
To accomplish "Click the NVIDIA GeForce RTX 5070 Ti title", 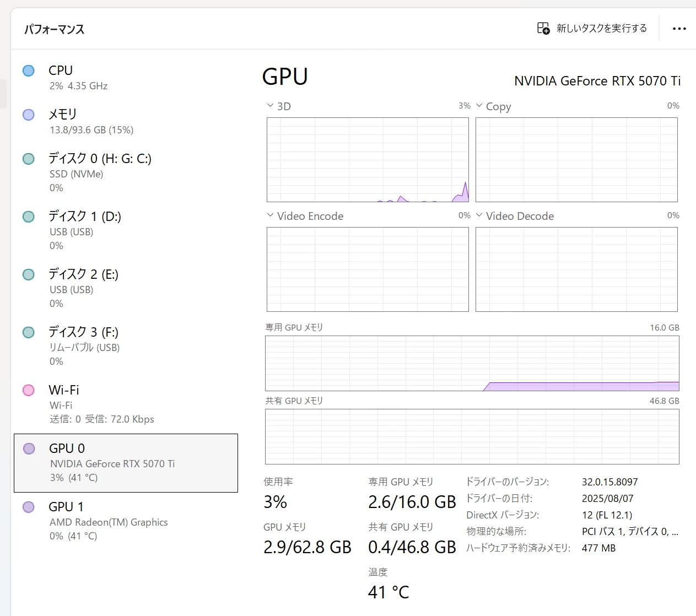I will (597, 81).
